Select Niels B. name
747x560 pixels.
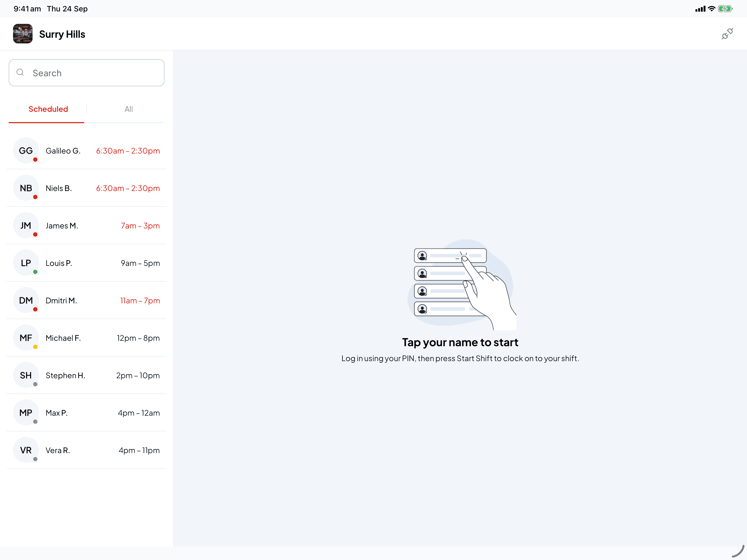(59, 188)
